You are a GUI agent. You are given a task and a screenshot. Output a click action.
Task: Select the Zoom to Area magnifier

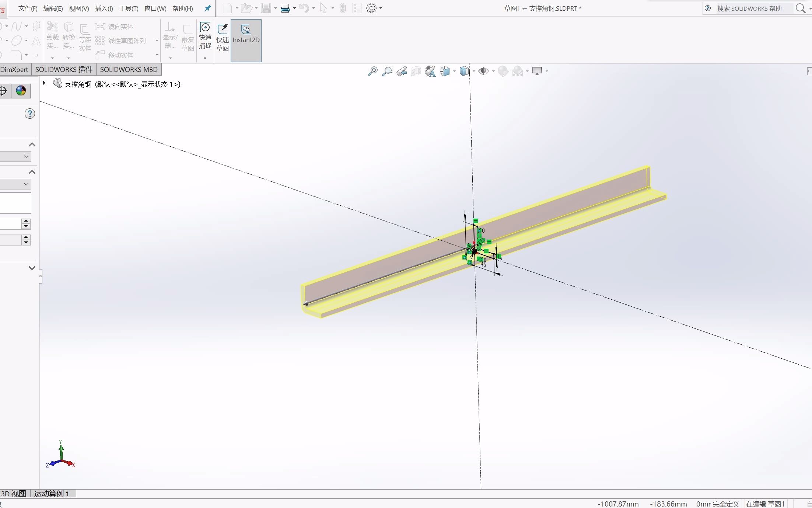387,71
